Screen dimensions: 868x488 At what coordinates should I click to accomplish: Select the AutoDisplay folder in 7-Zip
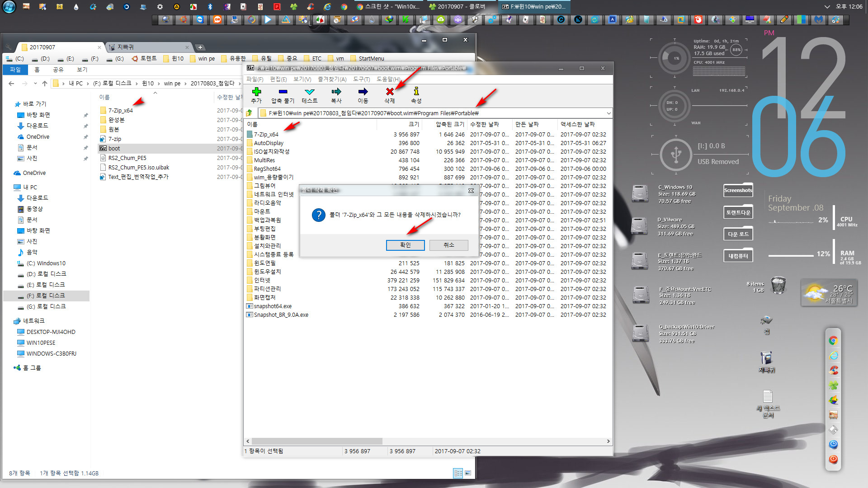269,143
